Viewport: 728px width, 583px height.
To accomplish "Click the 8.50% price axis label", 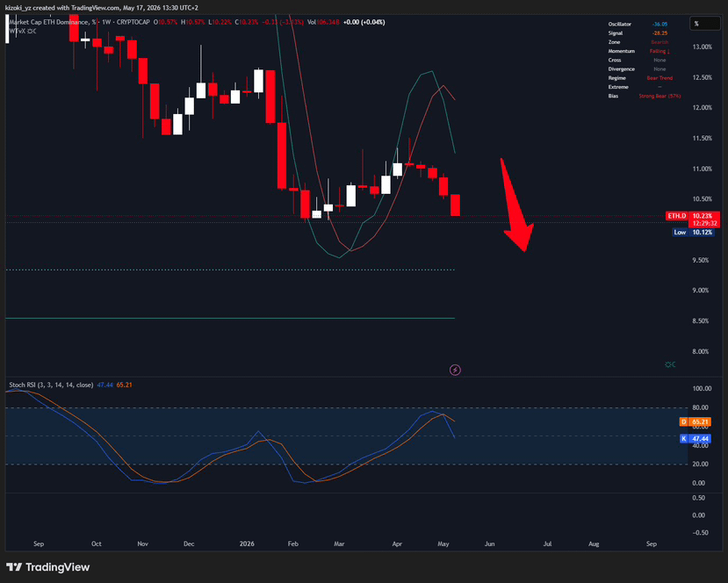I will pos(701,321).
